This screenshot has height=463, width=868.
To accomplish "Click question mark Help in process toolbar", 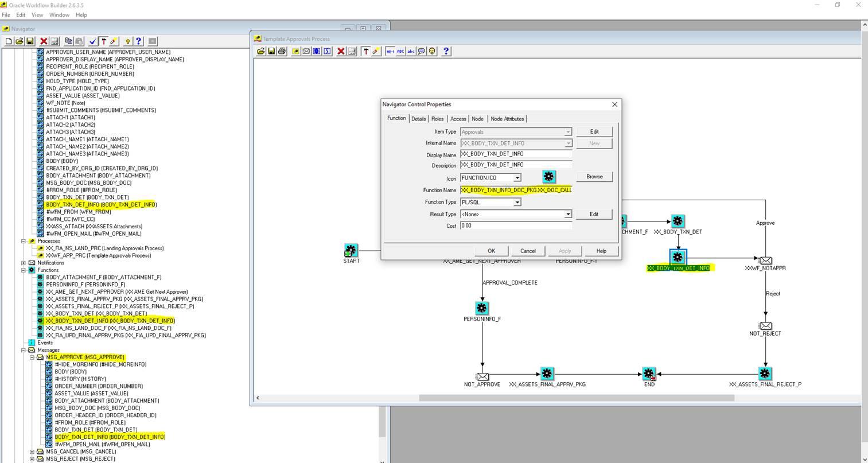I will [x=446, y=51].
